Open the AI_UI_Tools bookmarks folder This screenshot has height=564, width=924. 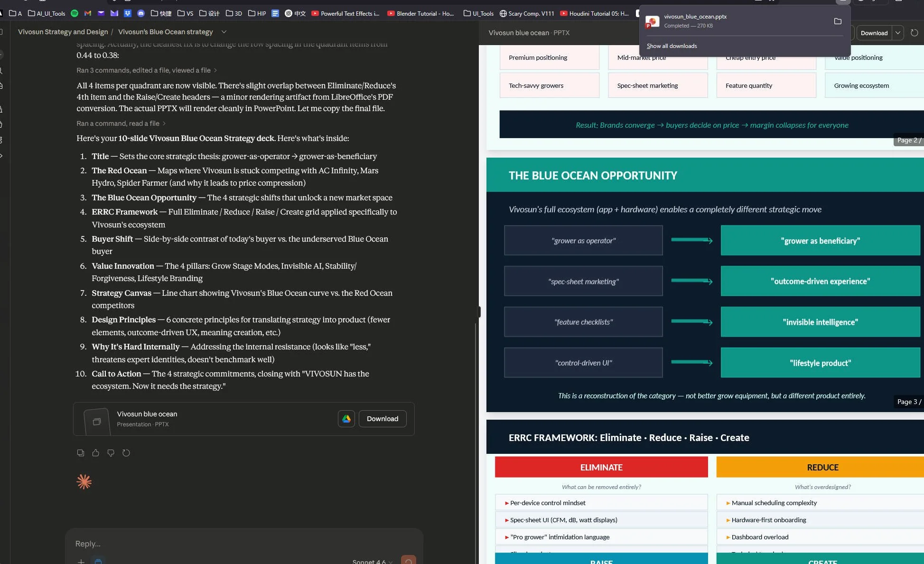(47, 13)
